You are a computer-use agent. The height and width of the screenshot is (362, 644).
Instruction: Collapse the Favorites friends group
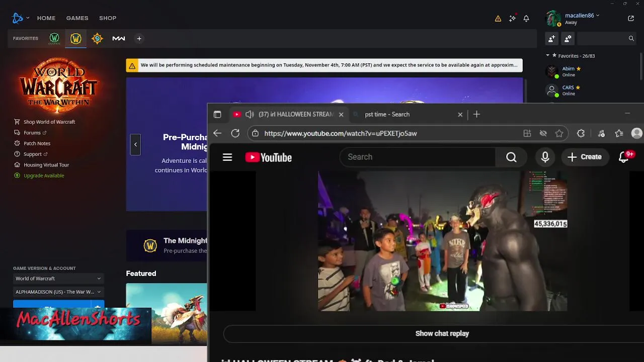point(548,56)
